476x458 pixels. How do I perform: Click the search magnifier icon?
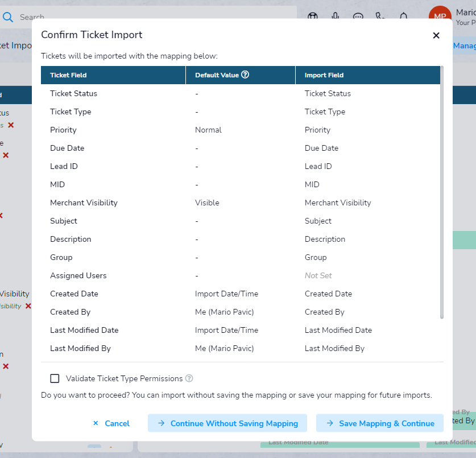click(8, 17)
